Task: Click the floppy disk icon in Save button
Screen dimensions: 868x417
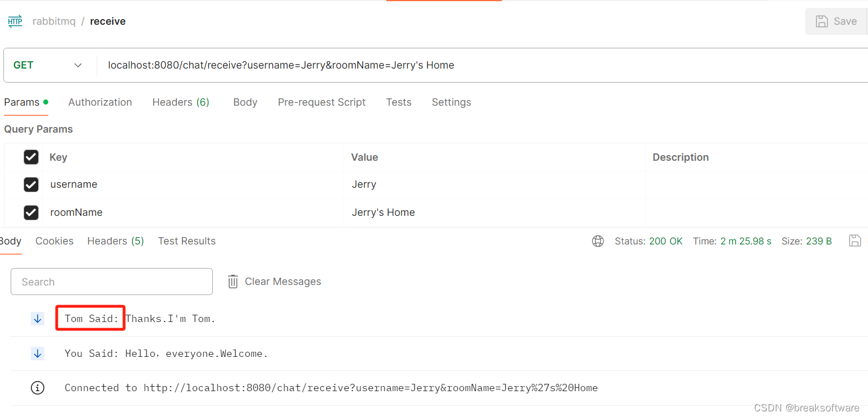Action: pyautogui.click(x=822, y=21)
